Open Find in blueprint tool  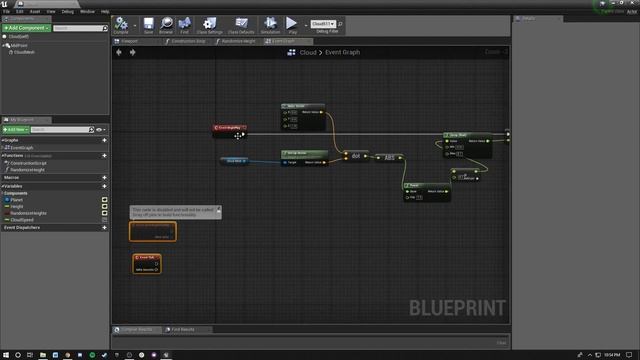tap(184, 25)
